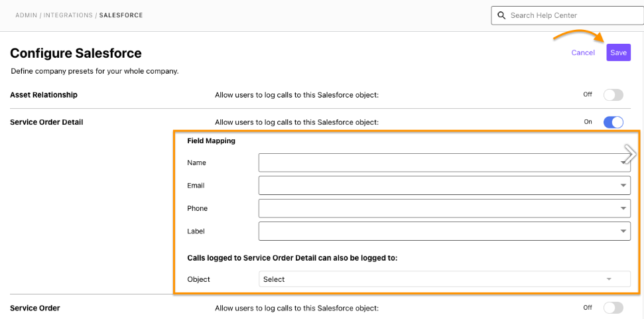The width and height of the screenshot is (644, 319).
Task: Go to ADMIN breadcrumb
Action: pyautogui.click(x=25, y=15)
